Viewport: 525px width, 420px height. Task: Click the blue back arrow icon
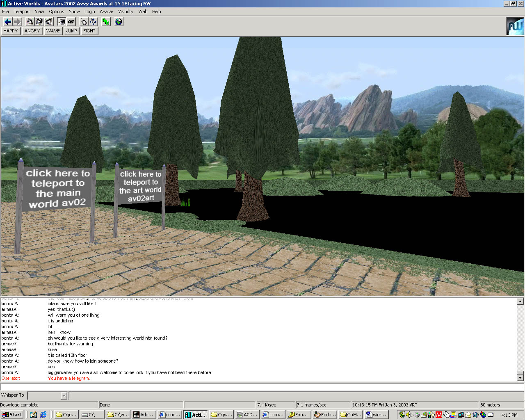click(x=8, y=22)
